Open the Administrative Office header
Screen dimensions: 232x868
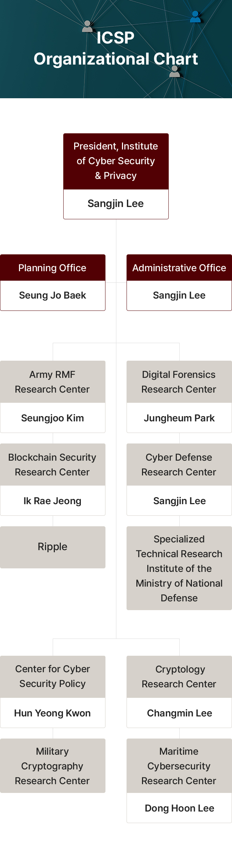point(179,268)
